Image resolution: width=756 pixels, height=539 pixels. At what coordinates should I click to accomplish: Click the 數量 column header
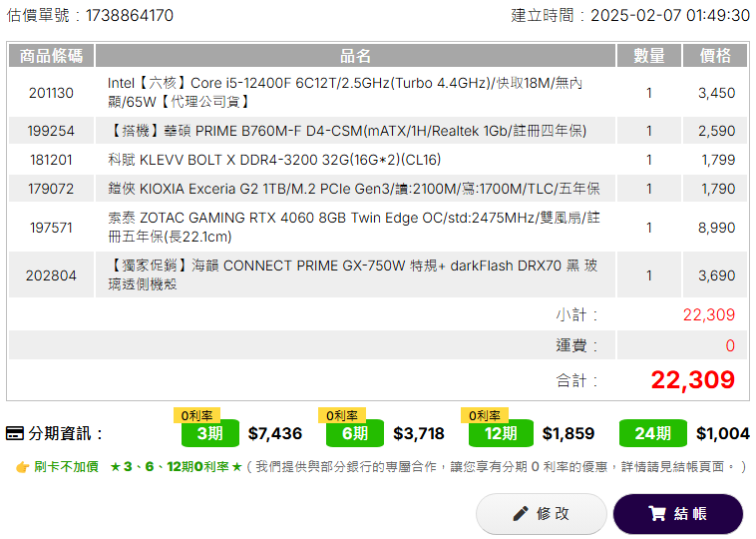(649, 56)
